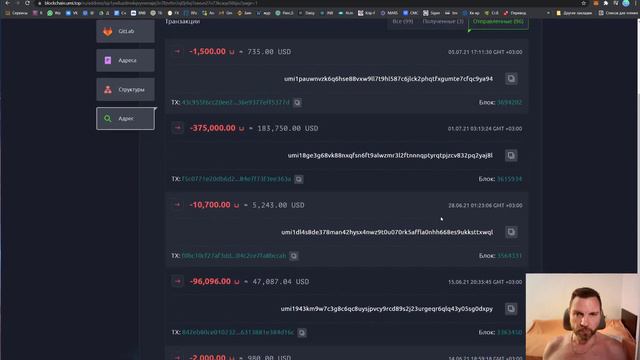The image size is (640, 360).
Task: Copy the TX hash of the -375,000.00 transaction
Action: click(x=299, y=179)
